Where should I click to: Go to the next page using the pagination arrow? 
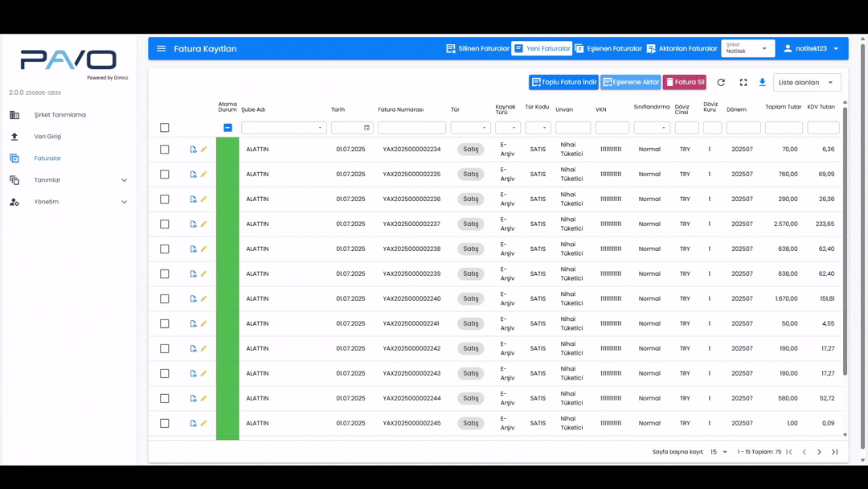[x=819, y=452]
